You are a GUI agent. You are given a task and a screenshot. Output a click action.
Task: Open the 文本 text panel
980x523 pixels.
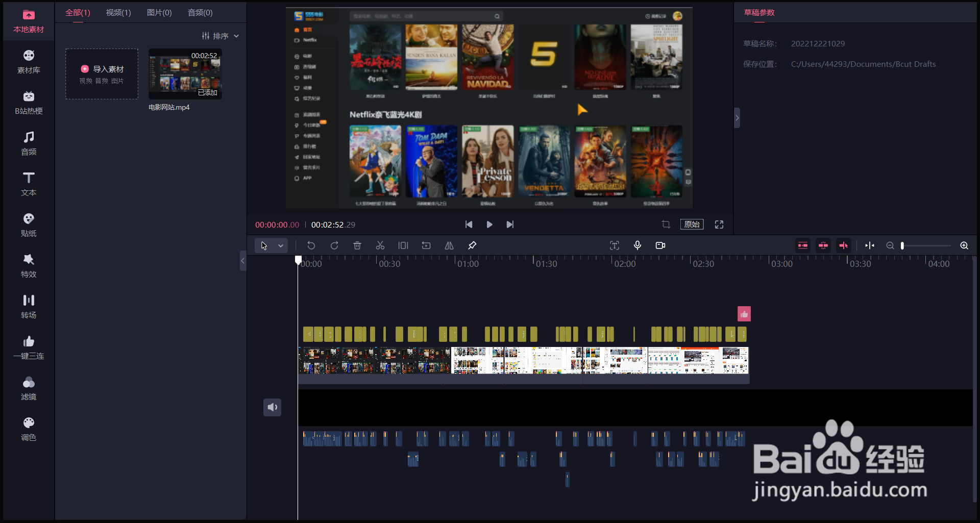click(x=29, y=185)
